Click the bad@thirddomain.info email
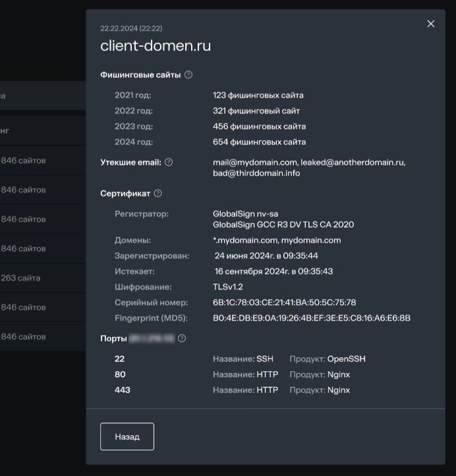The image size is (456, 476). pos(256,173)
